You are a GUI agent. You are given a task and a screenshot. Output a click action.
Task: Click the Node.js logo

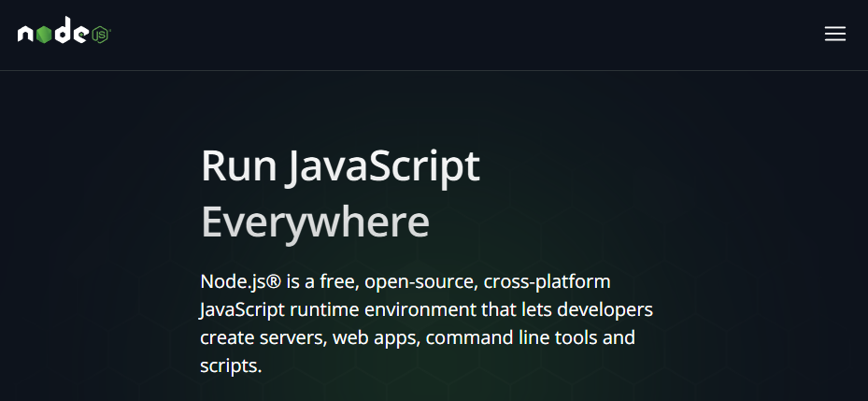[64, 31]
